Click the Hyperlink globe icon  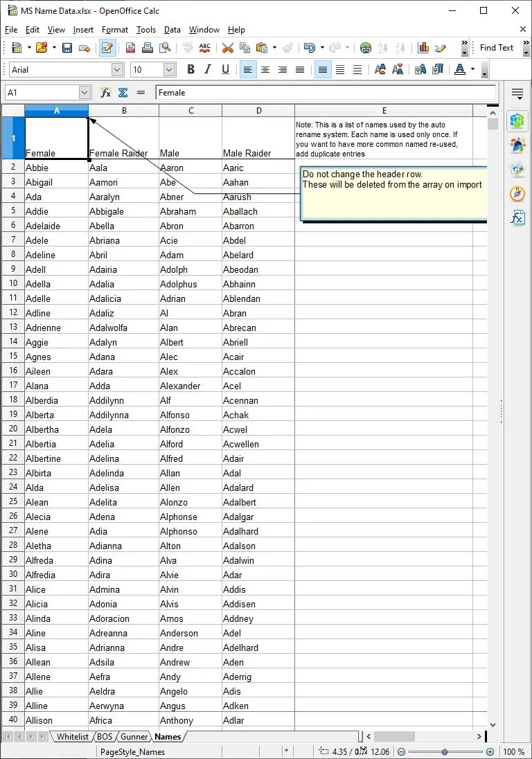[366, 47]
